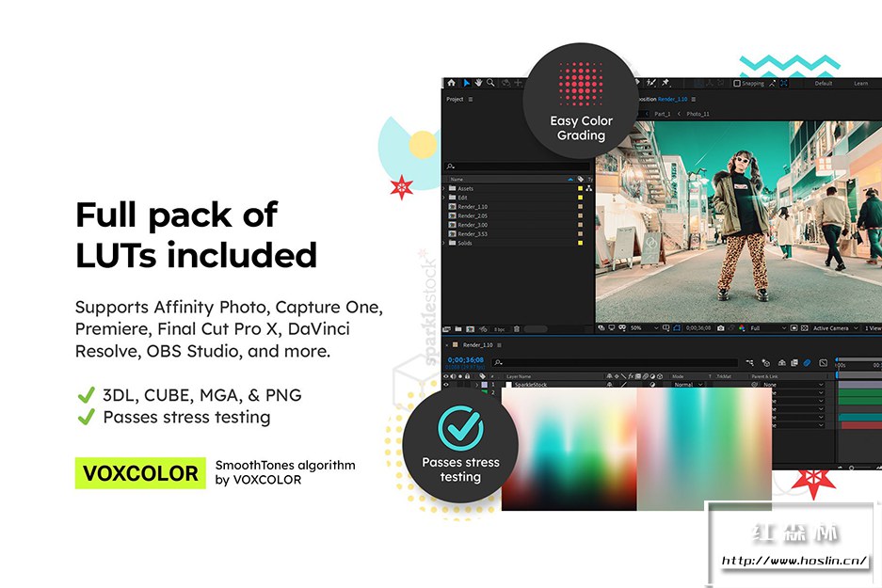Screen dimensions: 882x588
Task: Open the SparkleStock parent None dropdown
Action: click(x=794, y=385)
